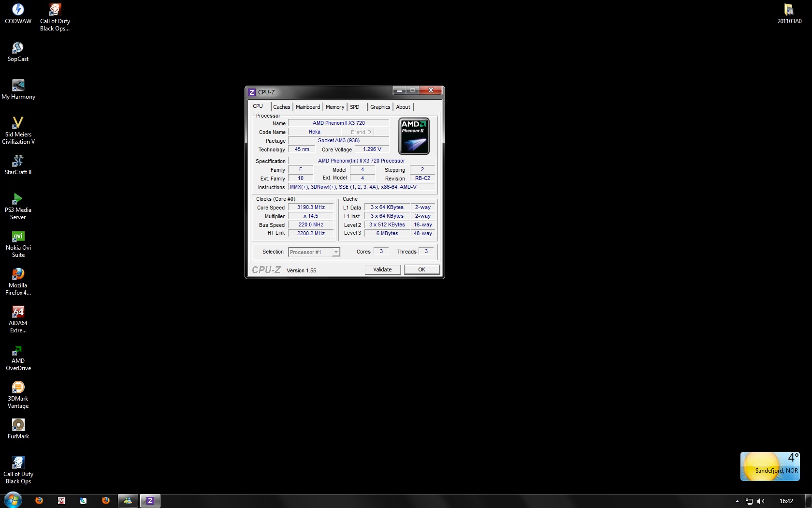The image size is (812, 508).
Task: Click the taskbar clock showing 16:42
Action: [786, 501]
